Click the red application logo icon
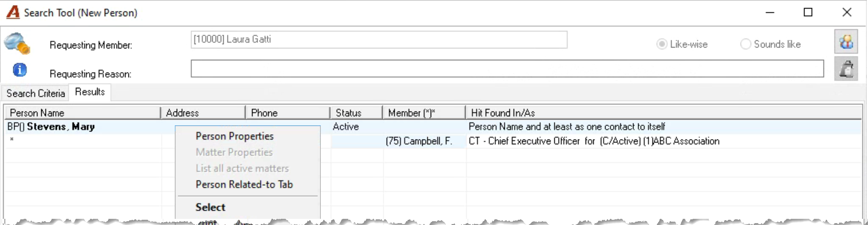 13,12
